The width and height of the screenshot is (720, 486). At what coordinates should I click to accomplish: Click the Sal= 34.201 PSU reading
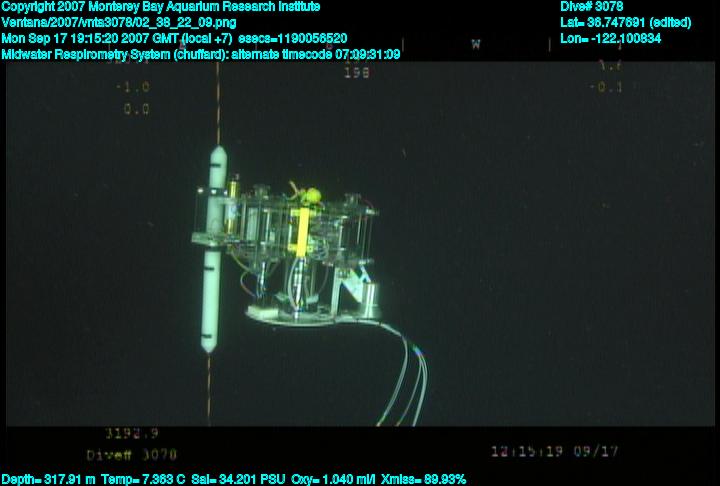238,480
